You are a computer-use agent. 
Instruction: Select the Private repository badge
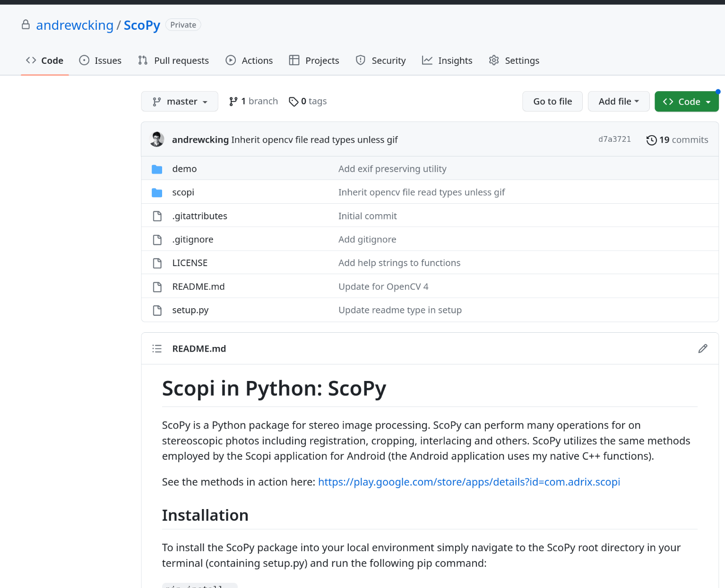click(183, 25)
